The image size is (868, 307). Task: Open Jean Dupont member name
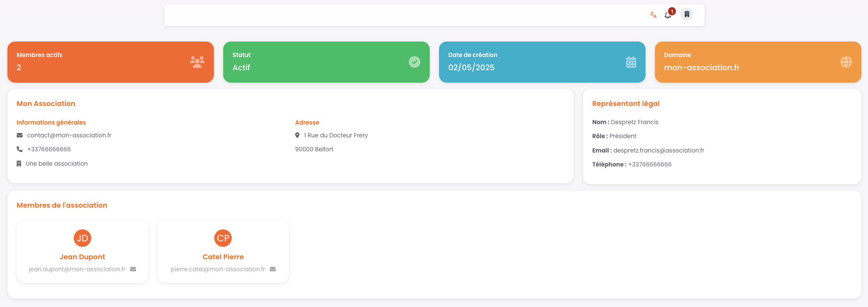point(82,257)
